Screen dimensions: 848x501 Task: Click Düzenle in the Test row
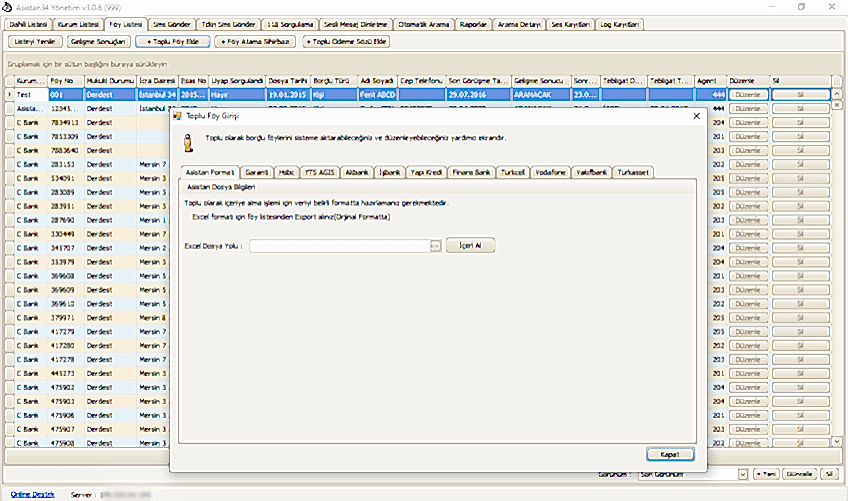(x=747, y=94)
